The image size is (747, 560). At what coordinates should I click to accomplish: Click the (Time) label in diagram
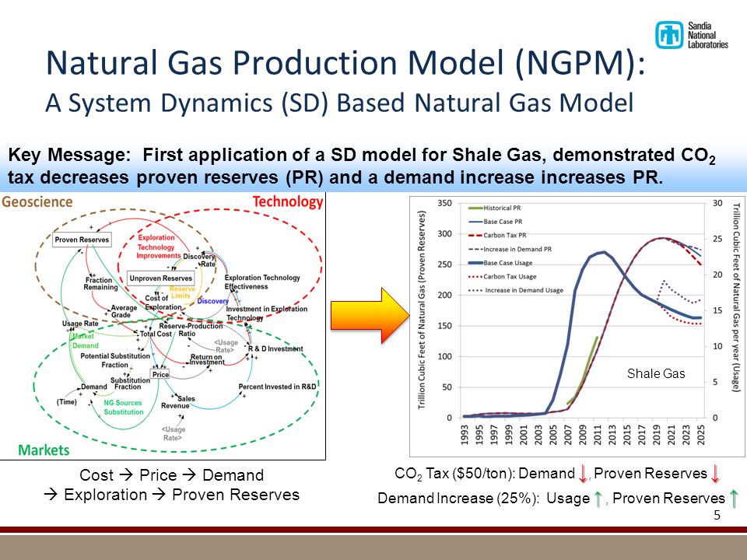coord(67,402)
